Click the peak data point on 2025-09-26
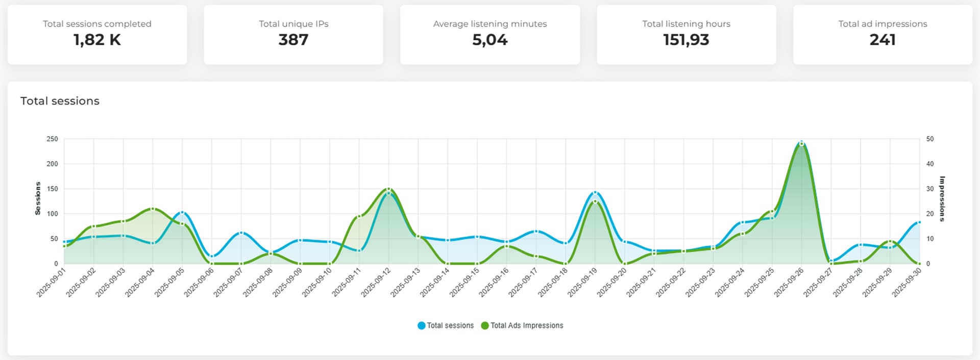The width and height of the screenshot is (980, 360). [x=801, y=143]
